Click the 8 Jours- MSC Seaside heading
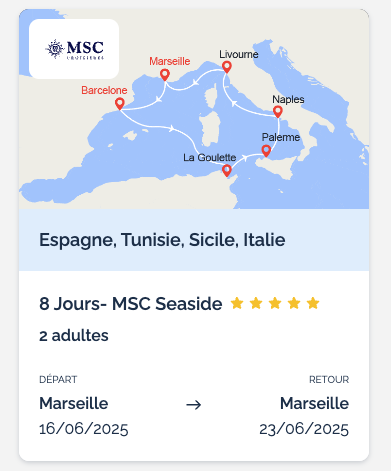 coord(131,304)
